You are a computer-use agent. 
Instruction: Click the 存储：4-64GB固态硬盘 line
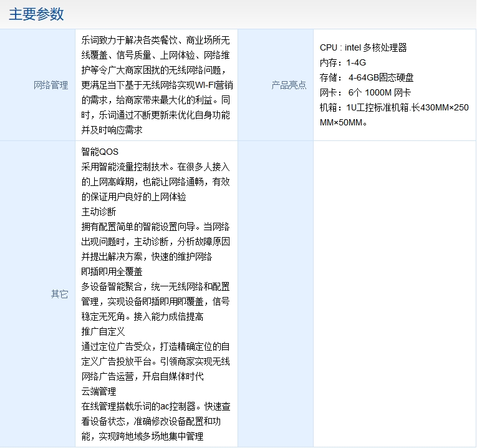(367, 77)
